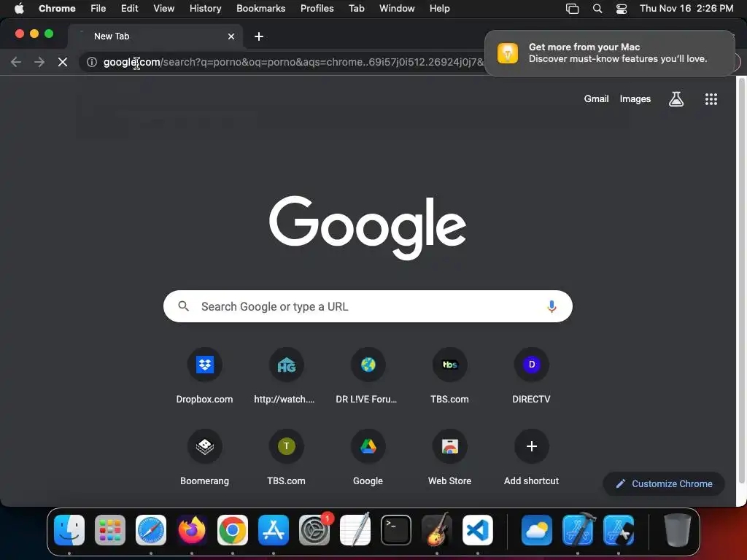Open the http://watch... HG shortcut
Screen dimensions: 747x560
(286, 365)
